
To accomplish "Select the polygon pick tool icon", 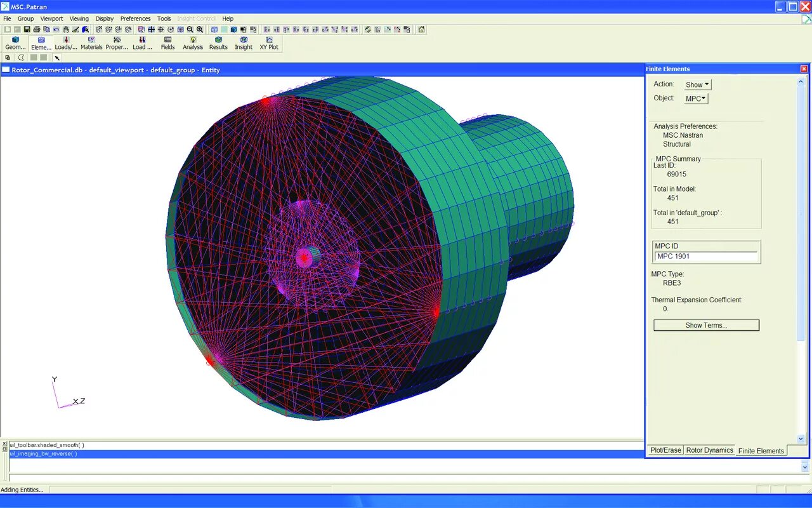I will pyautogui.click(x=20, y=57).
